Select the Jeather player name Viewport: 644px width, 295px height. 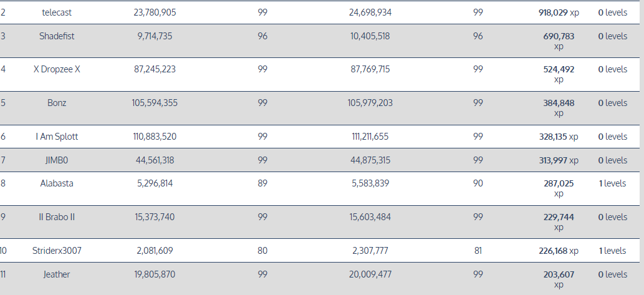point(57,274)
